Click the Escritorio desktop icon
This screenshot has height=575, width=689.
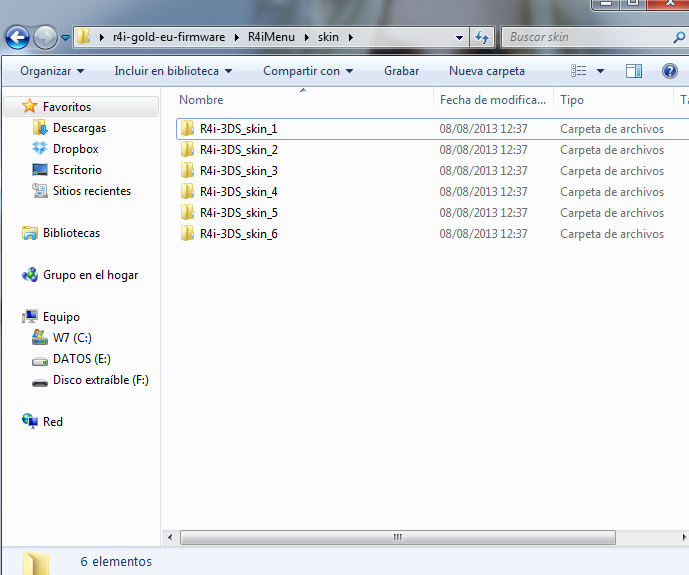pos(40,170)
